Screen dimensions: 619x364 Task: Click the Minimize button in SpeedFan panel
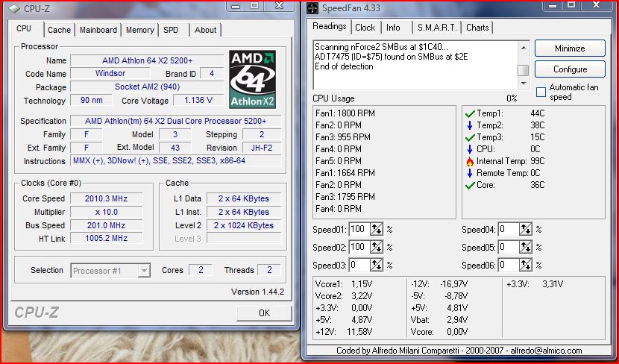(570, 48)
